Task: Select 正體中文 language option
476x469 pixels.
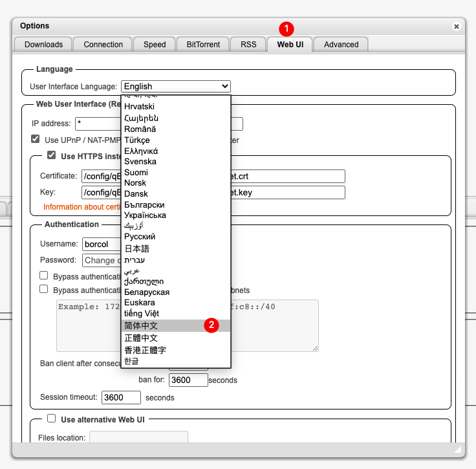Action: point(176,338)
